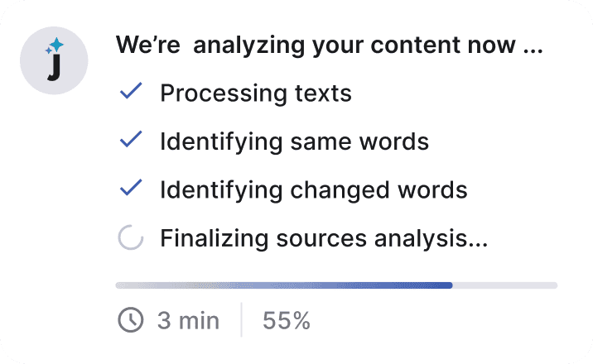
Task: Click the unfilled gray end of progress bar
Action: [505, 285]
